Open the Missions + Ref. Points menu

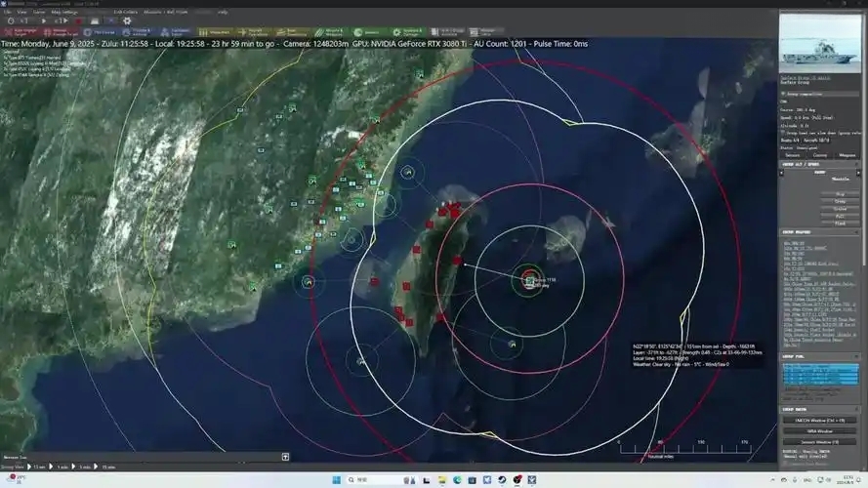coord(166,12)
